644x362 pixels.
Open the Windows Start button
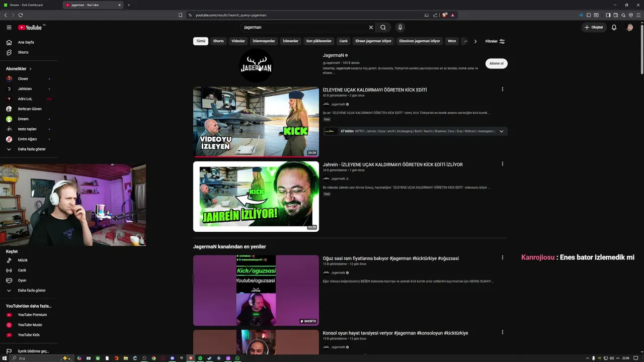click(x=5, y=358)
